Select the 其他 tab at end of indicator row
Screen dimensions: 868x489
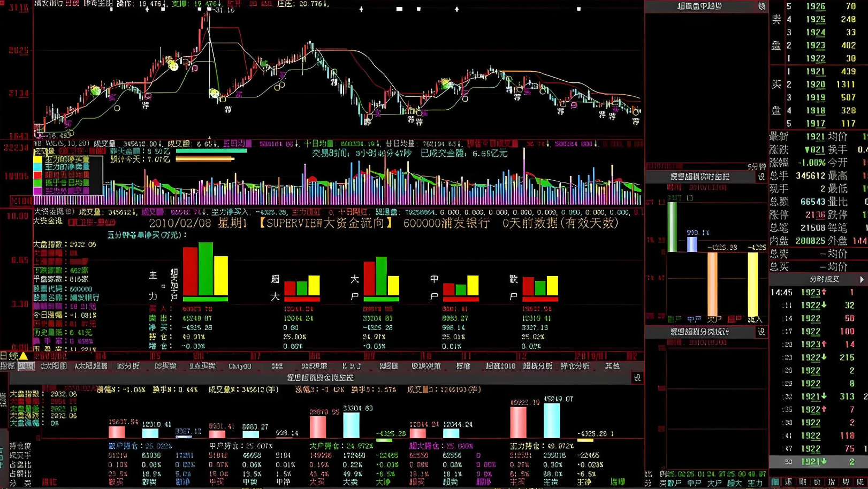tap(612, 366)
